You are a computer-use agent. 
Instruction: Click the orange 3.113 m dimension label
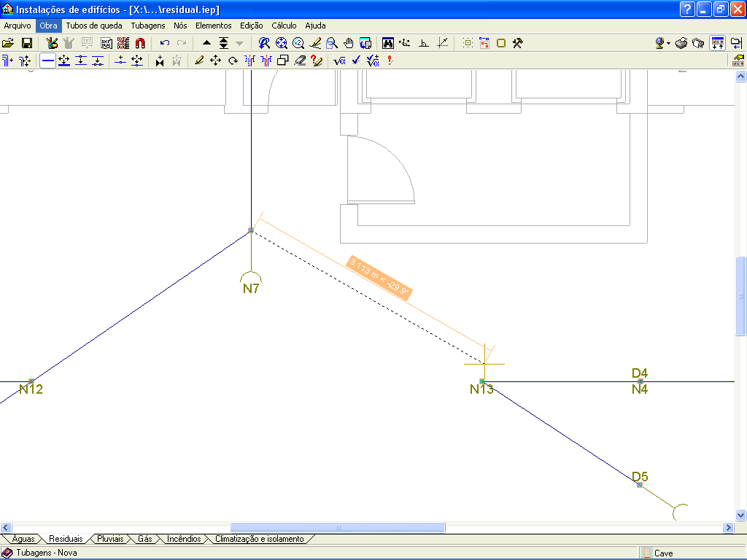(x=379, y=277)
